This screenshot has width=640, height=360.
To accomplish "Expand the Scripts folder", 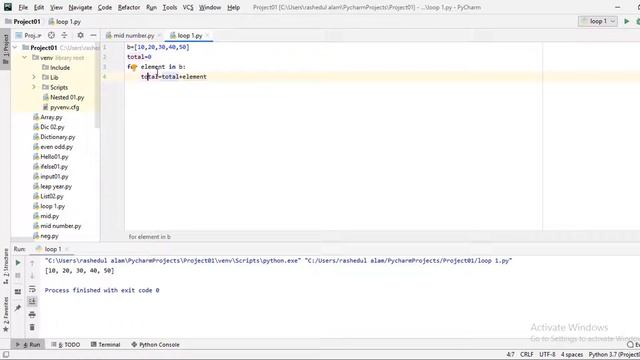I will click(34, 87).
